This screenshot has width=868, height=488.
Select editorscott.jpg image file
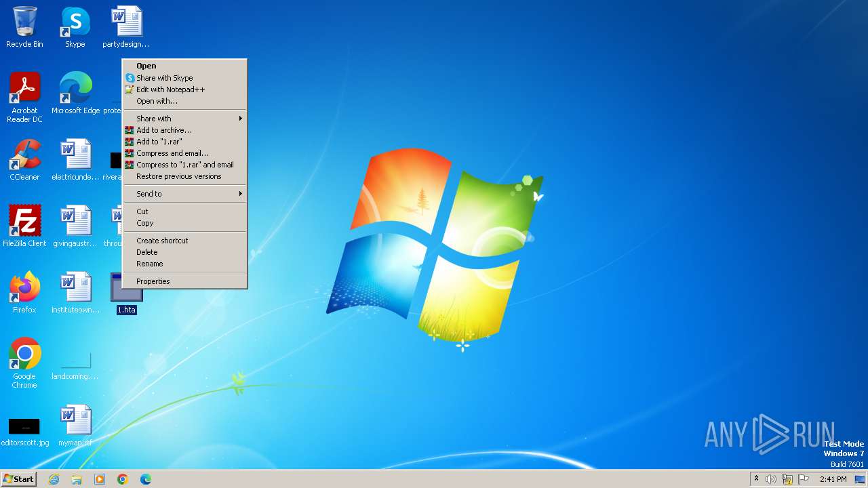(x=24, y=431)
